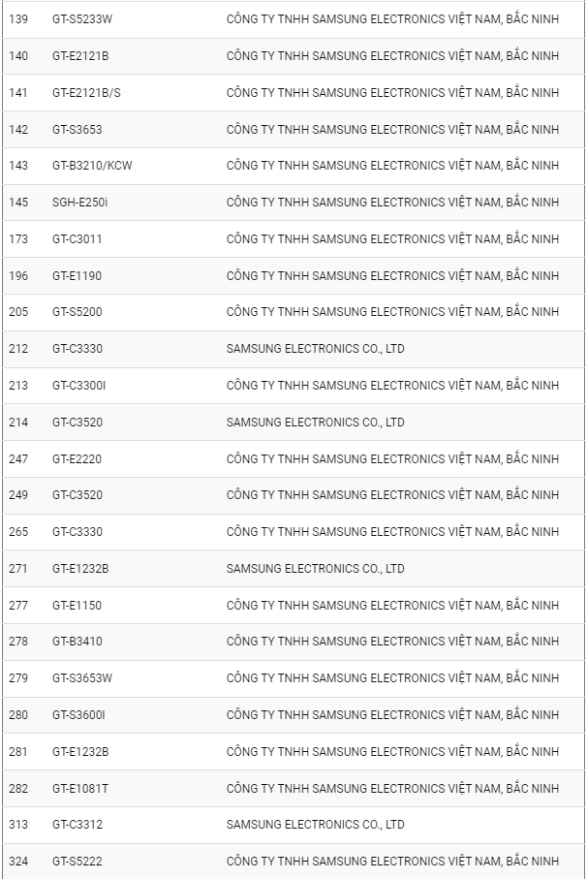
Task: Select model GT-B3210/KCW
Action: tap(92, 166)
